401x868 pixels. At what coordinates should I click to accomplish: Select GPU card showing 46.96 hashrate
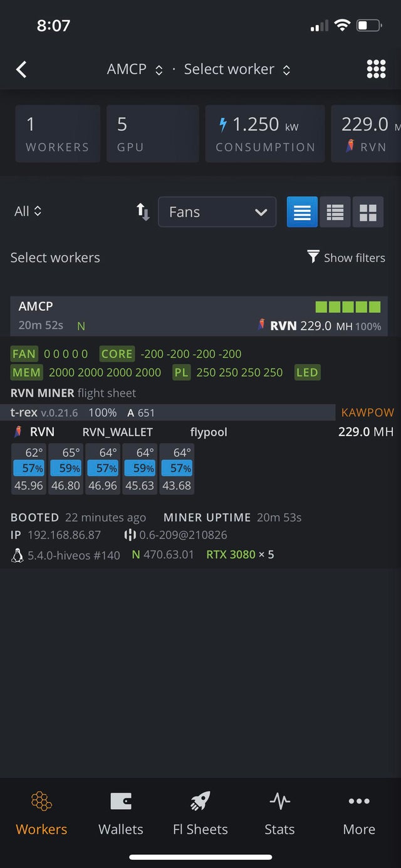point(103,469)
